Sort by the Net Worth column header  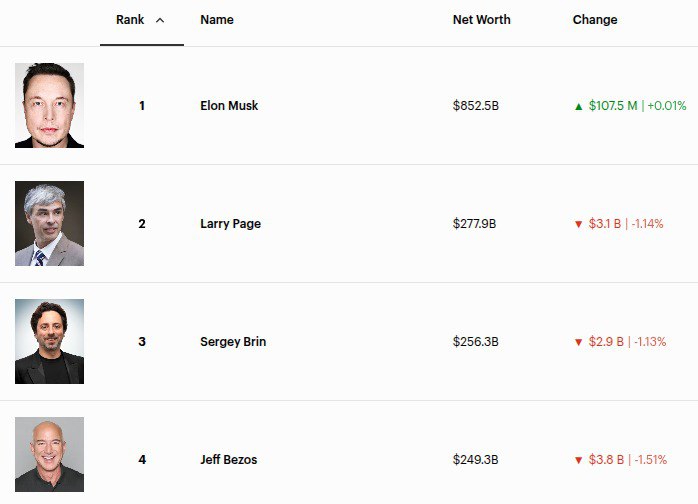click(481, 20)
